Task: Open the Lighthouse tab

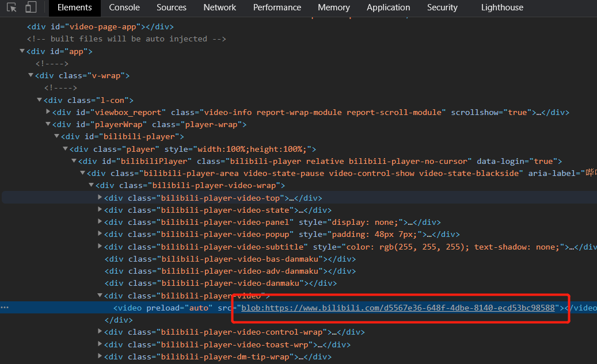Action: (502, 7)
